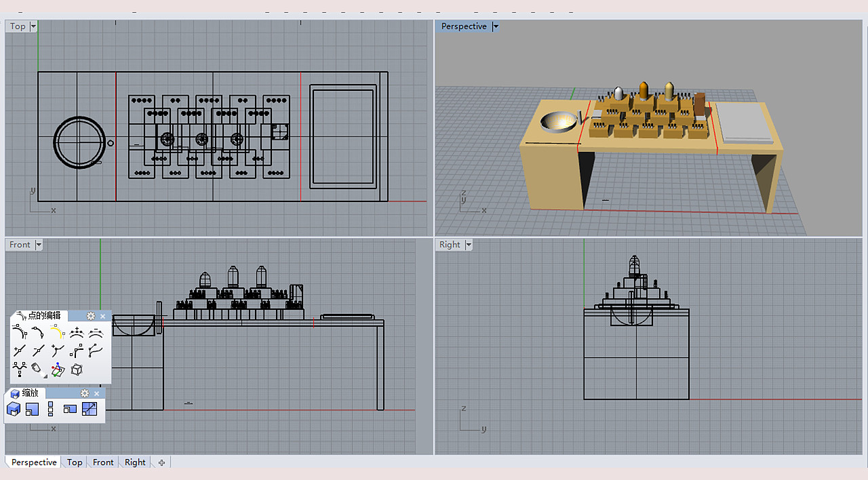Click the hand-with-arrow point selection icon

(x=38, y=369)
